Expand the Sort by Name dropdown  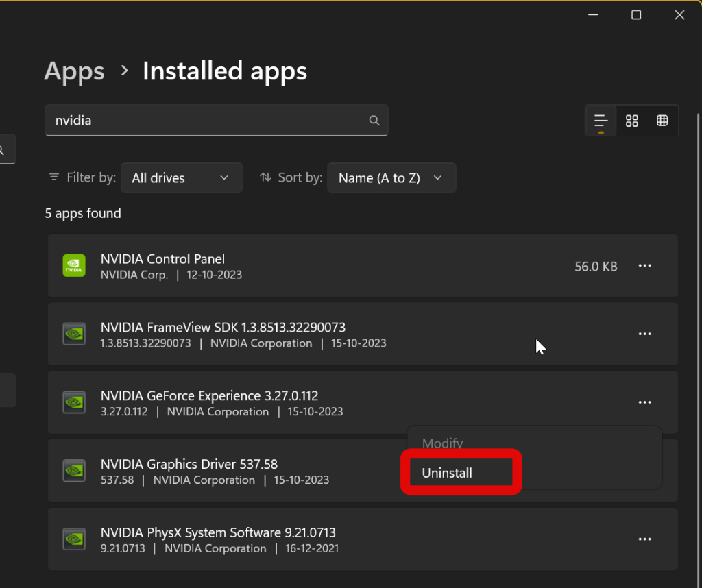[391, 177]
